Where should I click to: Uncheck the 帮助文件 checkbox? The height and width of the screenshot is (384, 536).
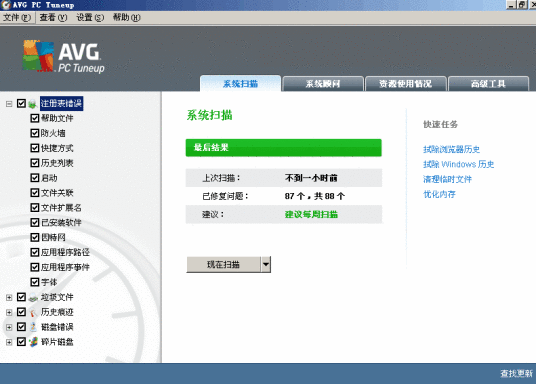35,118
